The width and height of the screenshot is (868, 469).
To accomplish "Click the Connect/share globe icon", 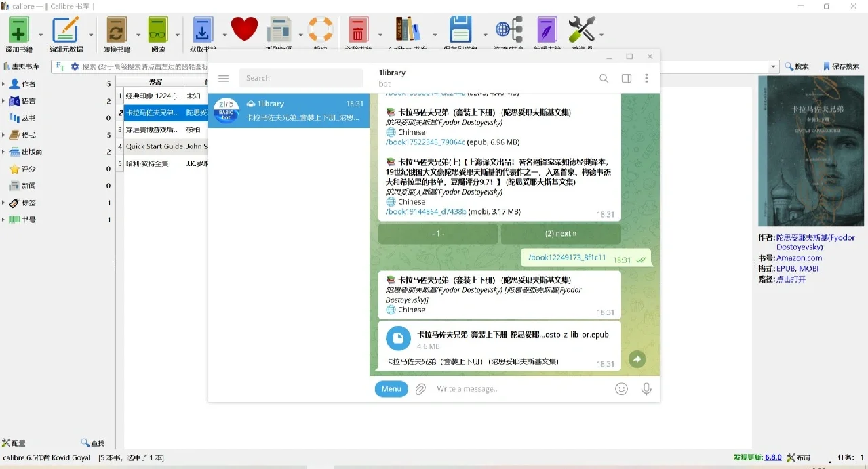I will [509, 30].
